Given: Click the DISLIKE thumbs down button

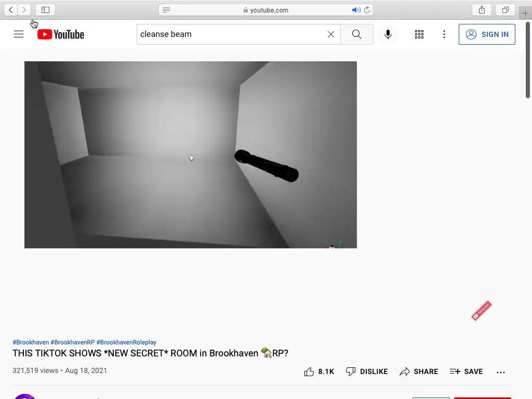Looking at the screenshot, I should 367,372.
